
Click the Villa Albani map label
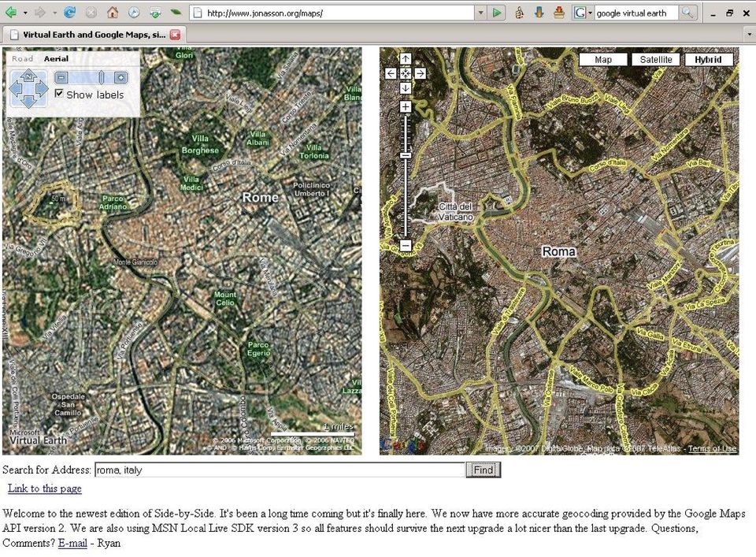(x=258, y=139)
